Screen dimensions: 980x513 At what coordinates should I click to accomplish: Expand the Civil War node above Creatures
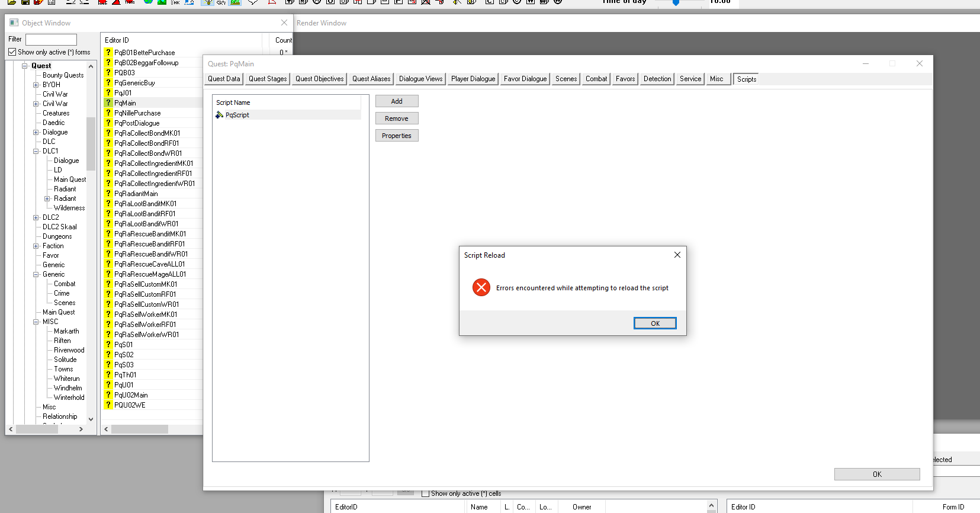36,104
